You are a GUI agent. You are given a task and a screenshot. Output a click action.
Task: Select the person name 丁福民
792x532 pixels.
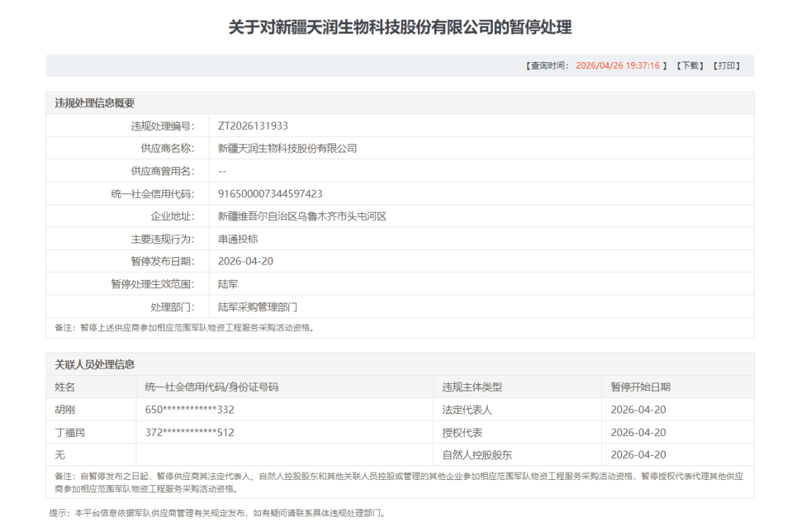[70, 432]
